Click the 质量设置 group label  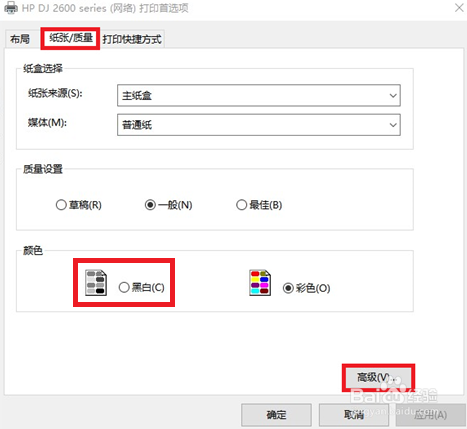(43, 169)
